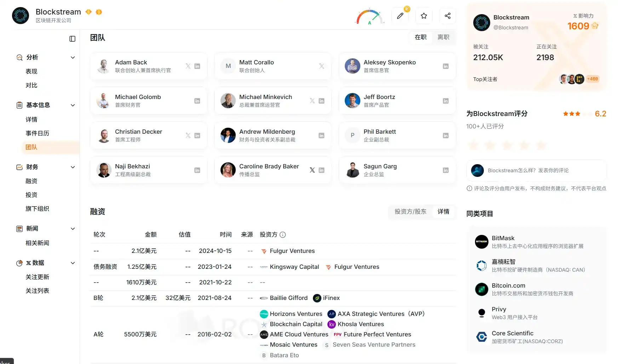Favorite Blockstream with the star icon
This screenshot has height=364, width=618.
click(x=424, y=16)
